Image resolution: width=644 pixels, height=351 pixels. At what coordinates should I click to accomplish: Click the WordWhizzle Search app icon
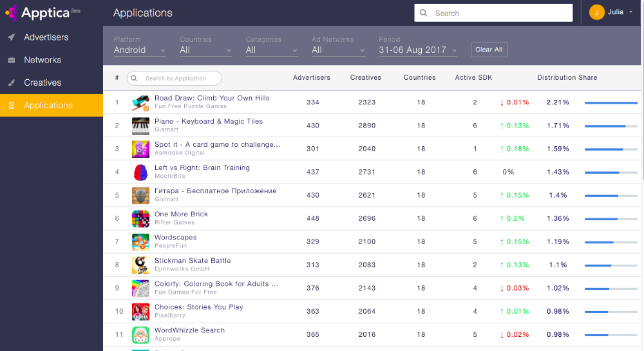pyautogui.click(x=140, y=335)
